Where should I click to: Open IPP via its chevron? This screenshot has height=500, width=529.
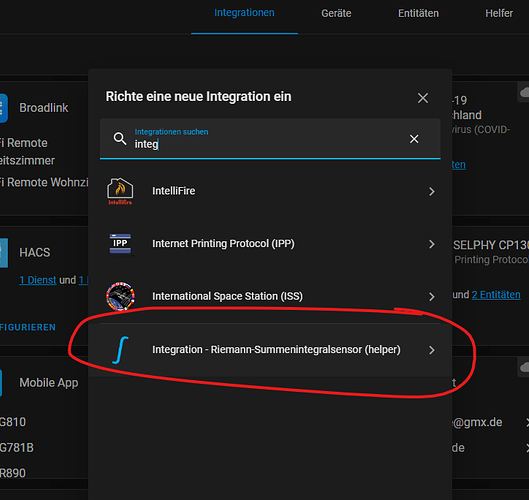coord(432,244)
